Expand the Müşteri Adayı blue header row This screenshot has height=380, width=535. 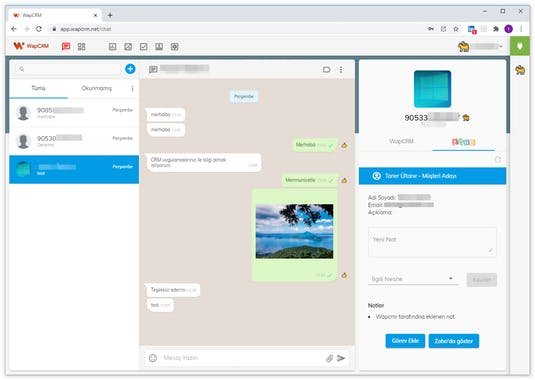point(432,176)
